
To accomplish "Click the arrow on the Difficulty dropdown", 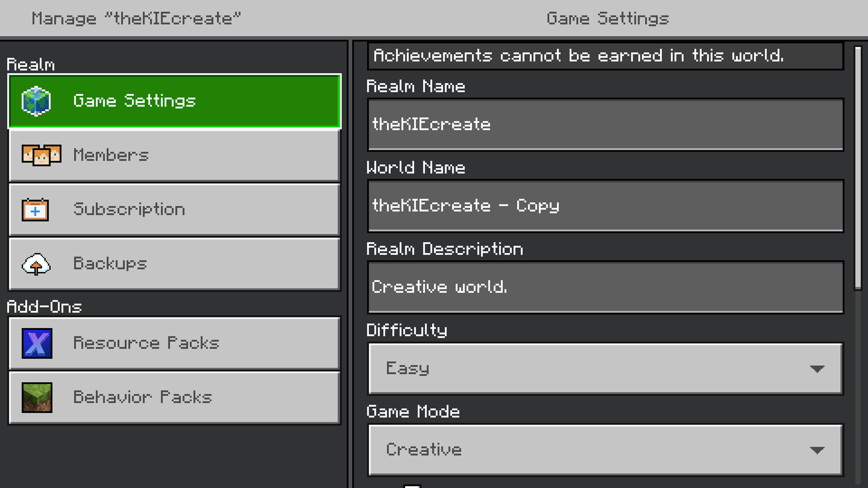I will tap(817, 369).
